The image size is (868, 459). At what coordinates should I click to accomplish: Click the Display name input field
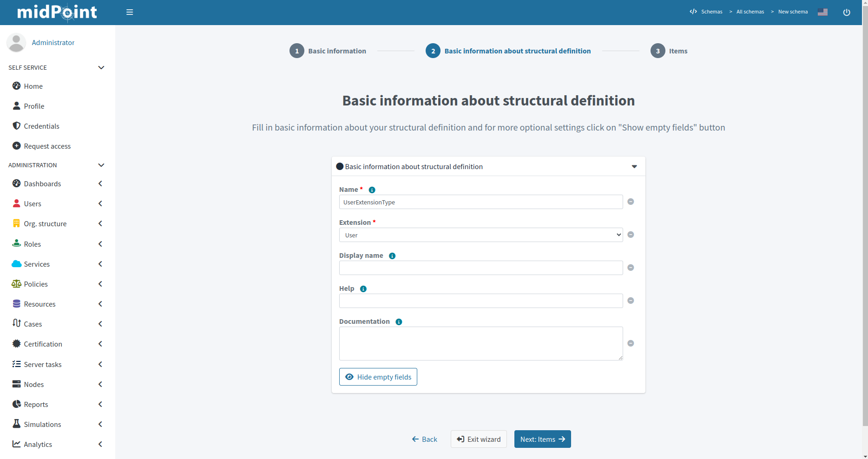pyautogui.click(x=480, y=268)
